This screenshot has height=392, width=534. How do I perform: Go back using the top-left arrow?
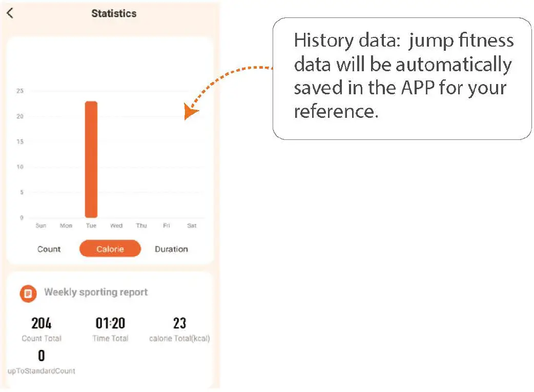10,13
